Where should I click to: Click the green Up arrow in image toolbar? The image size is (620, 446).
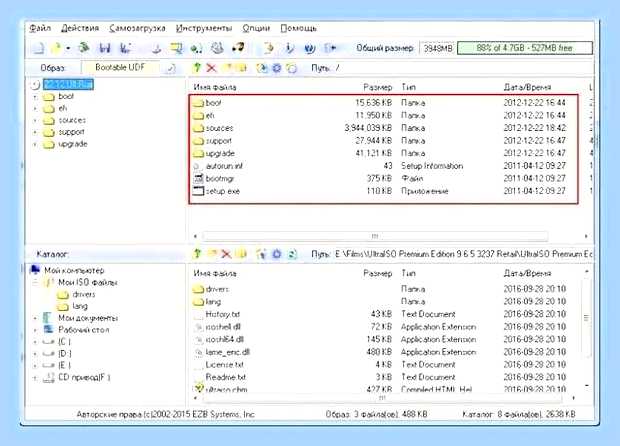pos(197,68)
